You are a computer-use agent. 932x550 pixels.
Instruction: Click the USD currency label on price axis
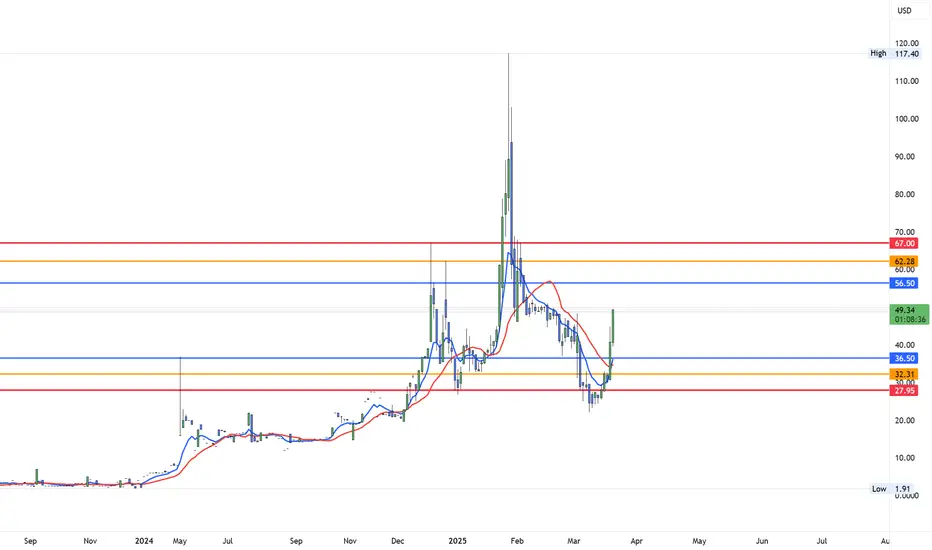coord(904,10)
